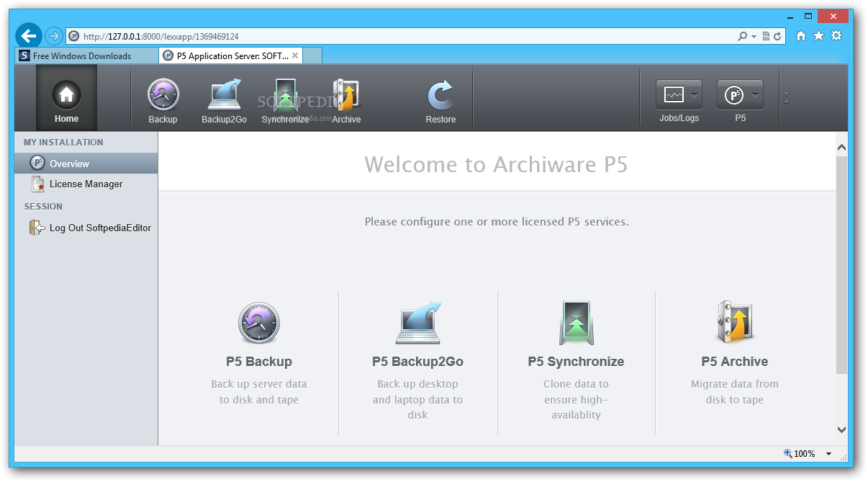Image resolution: width=868 pixels, height=482 pixels.
Task: Expand the Jobs/Logs dropdown arrow
Action: [695, 94]
